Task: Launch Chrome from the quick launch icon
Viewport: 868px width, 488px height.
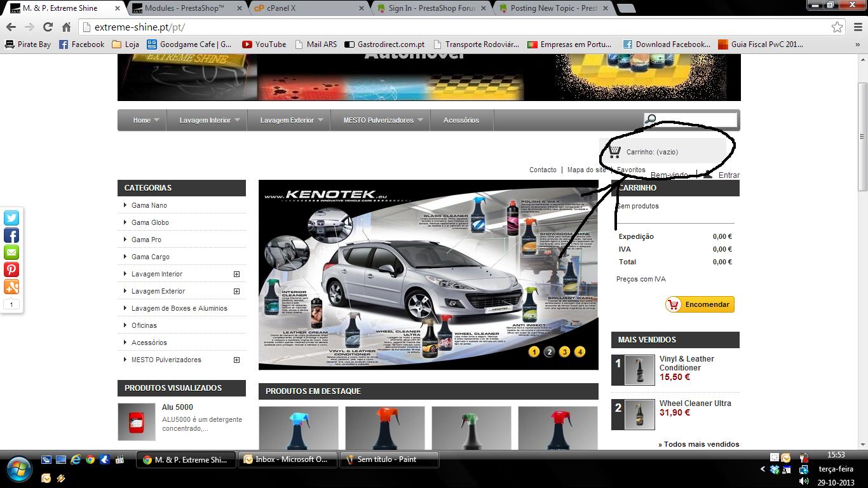Action: click(x=90, y=459)
